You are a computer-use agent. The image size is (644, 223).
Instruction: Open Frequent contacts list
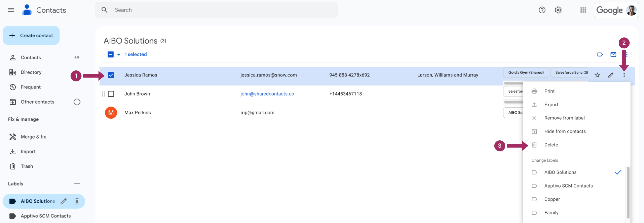click(44, 87)
